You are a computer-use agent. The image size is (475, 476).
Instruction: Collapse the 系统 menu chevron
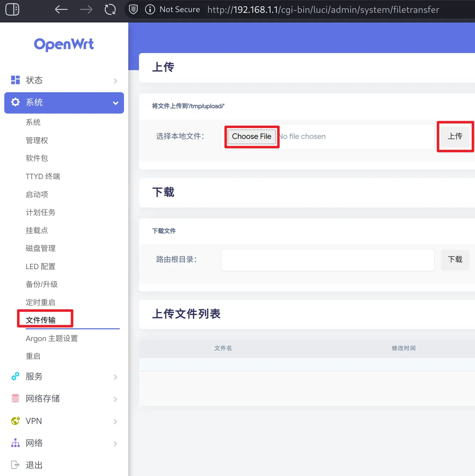coord(115,103)
